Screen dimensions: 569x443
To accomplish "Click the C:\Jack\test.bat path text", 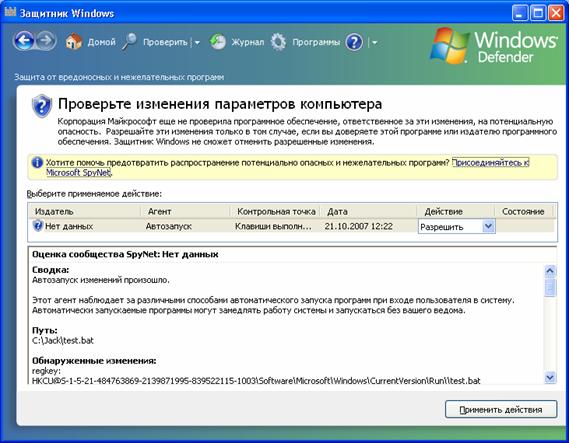I will (63, 340).
